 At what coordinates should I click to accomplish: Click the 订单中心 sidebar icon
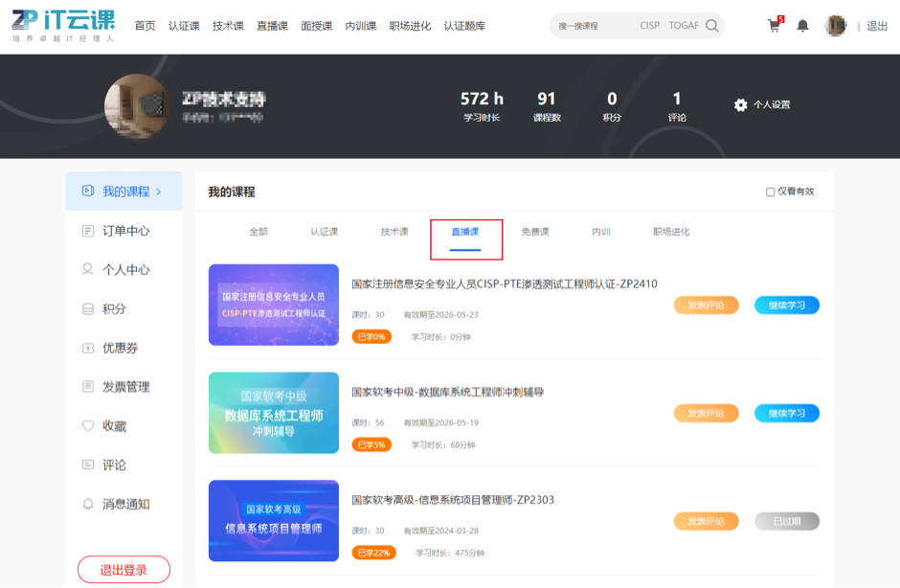coord(87,231)
